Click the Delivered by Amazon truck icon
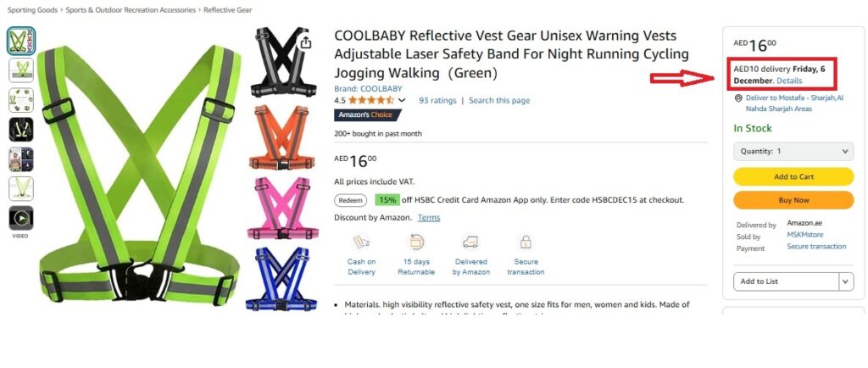The image size is (868, 368). coord(470,243)
